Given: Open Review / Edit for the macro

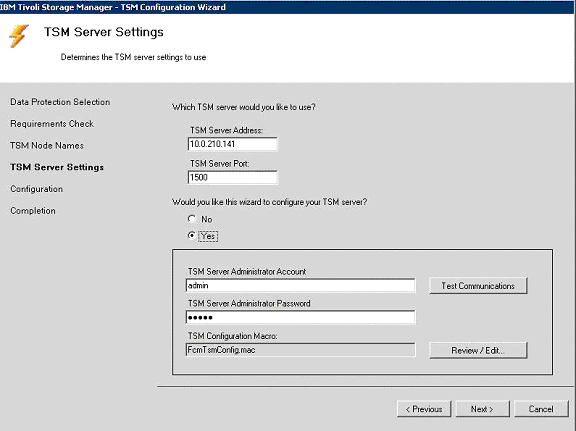Looking at the screenshot, I should pos(478,351).
